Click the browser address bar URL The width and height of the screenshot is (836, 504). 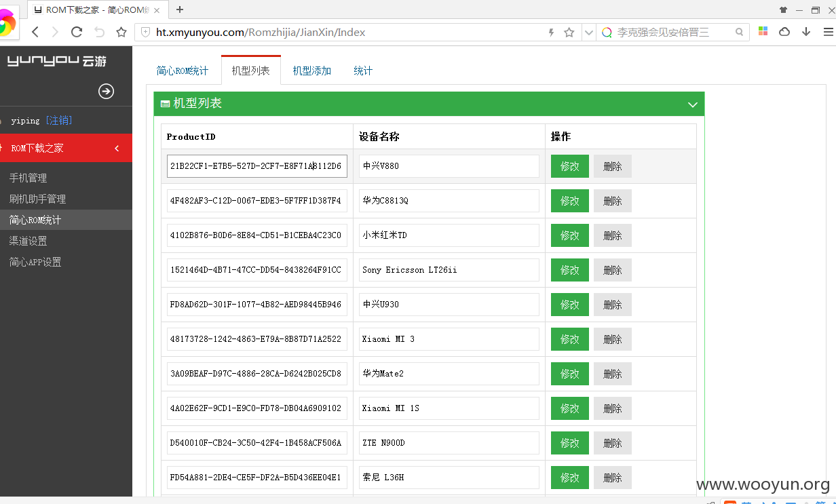coord(261,32)
